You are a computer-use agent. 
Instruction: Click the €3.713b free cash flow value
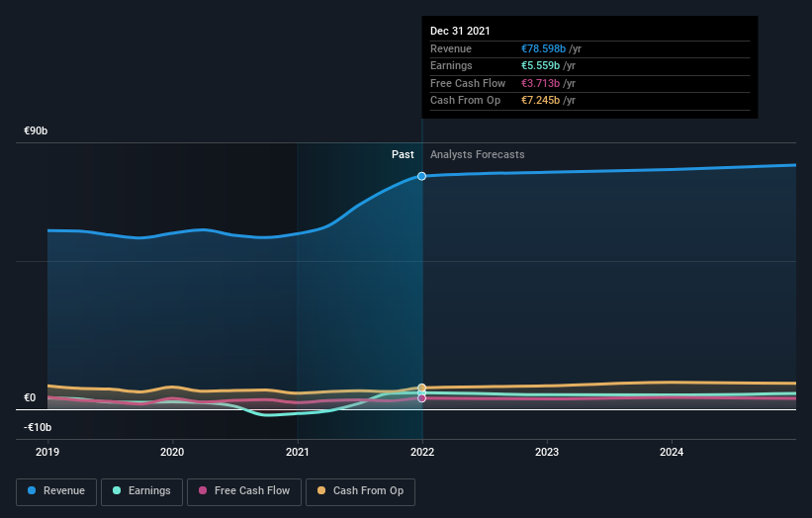[540, 83]
